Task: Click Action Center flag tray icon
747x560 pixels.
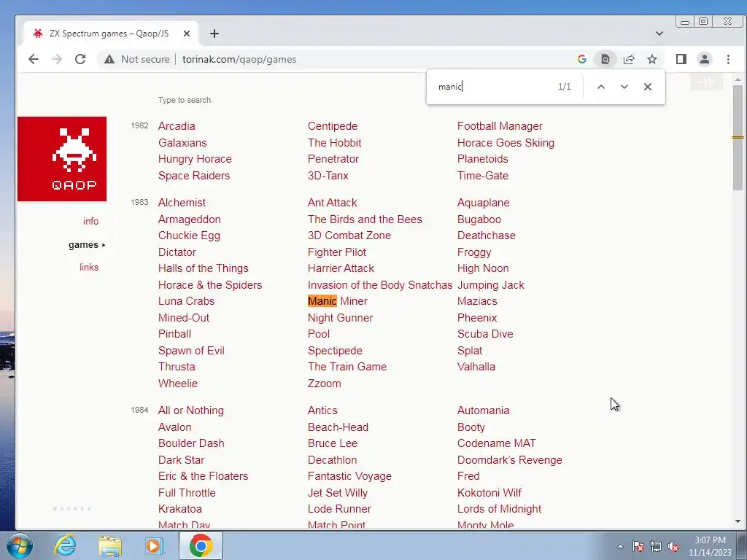Action: [638, 546]
